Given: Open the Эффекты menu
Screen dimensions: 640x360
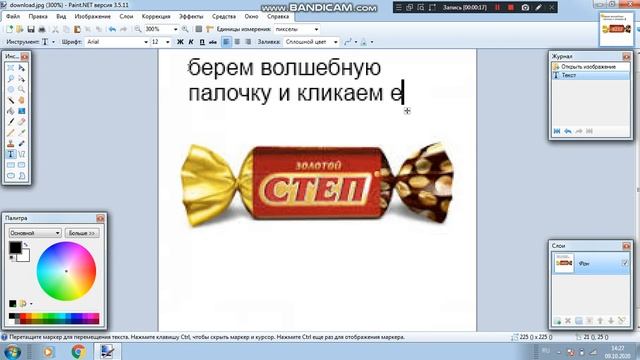Looking at the screenshot, I should point(191,17).
